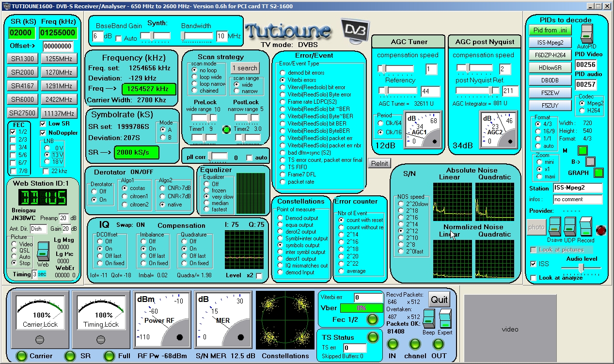The image size is (614, 364).
Task: Select H264 codec radio button
Action: pos(583,111)
